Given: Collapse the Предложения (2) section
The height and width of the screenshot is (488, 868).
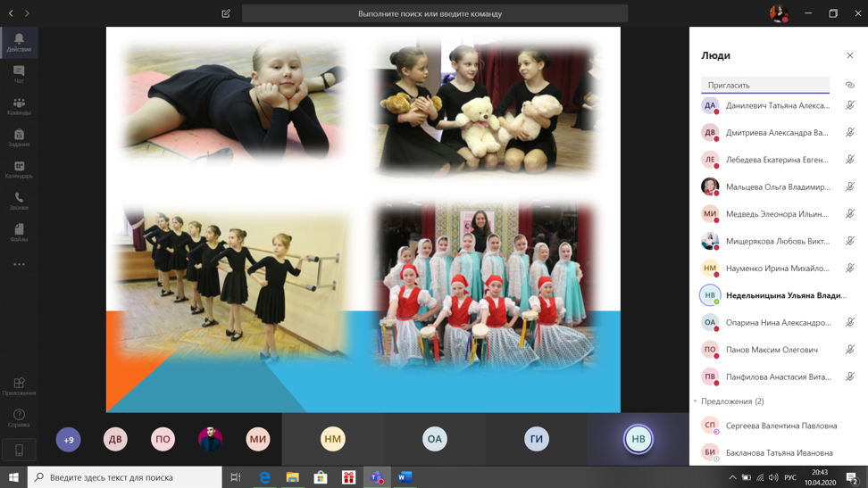Looking at the screenshot, I should tap(696, 401).
